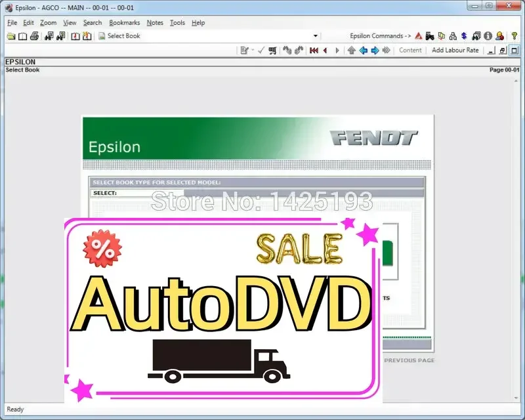Open the Tools menu
Viewport: 525px width, 420px height.
177,23
